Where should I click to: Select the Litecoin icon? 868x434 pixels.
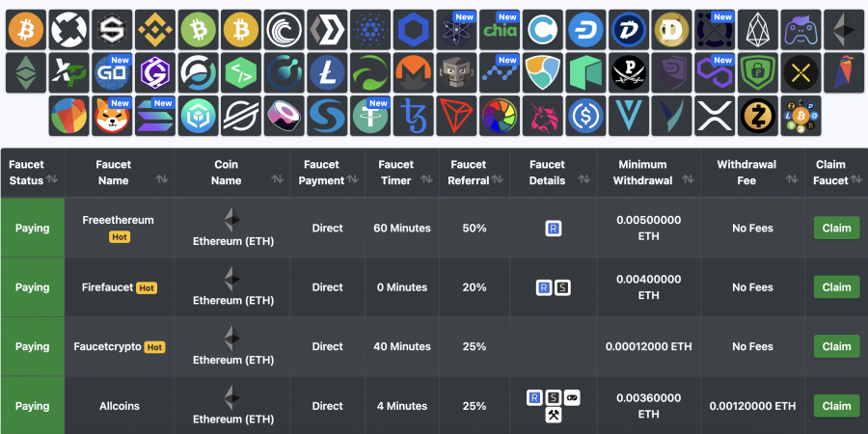327,73
